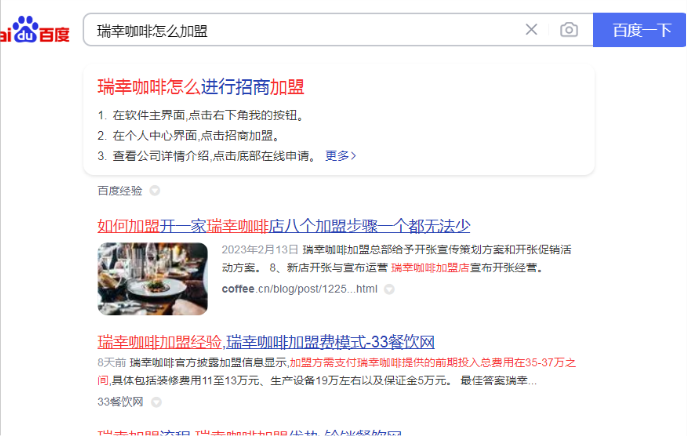Clear the search box with X icon

point(531,30)
